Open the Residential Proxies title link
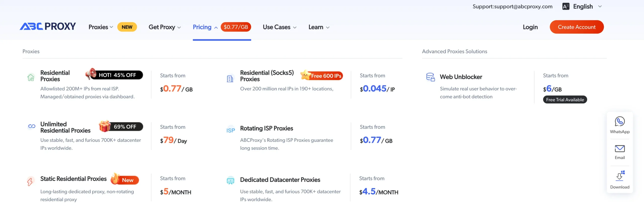 (55, 76)
